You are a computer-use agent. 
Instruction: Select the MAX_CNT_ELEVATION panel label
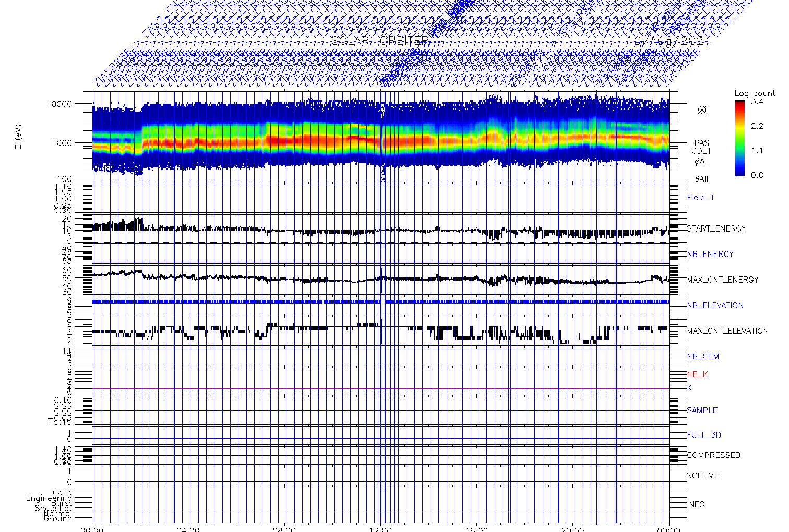[x=727, y=331]
